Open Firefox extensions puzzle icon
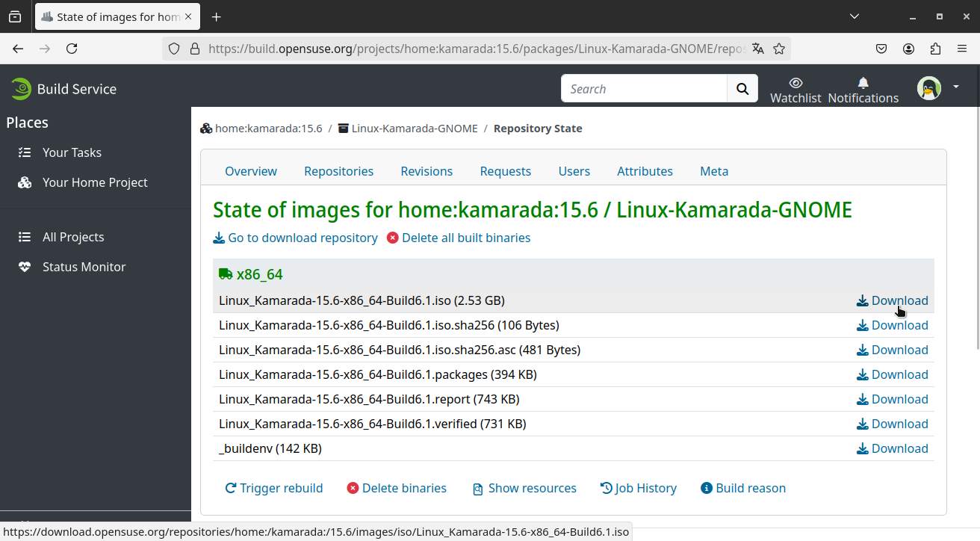The image size is (980, 541). pyautogui.click(x=935, y=49)
